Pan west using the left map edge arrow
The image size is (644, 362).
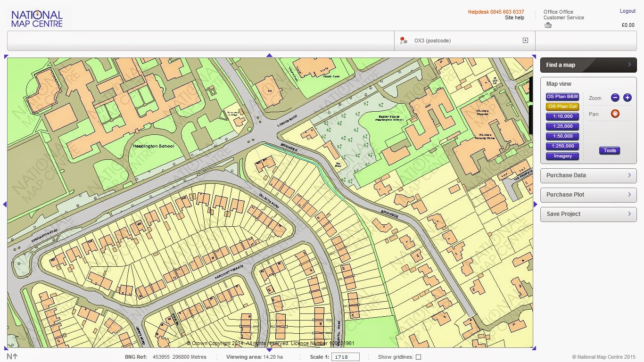click(4, 205)
